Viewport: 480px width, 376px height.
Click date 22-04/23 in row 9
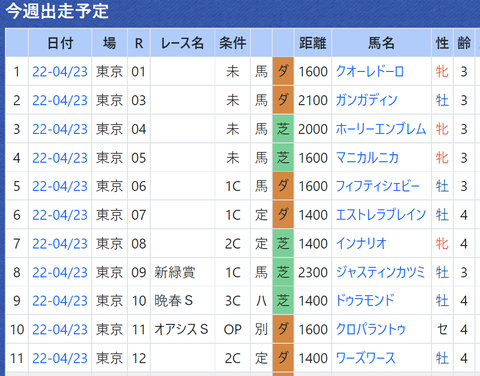tap(60, 301)
